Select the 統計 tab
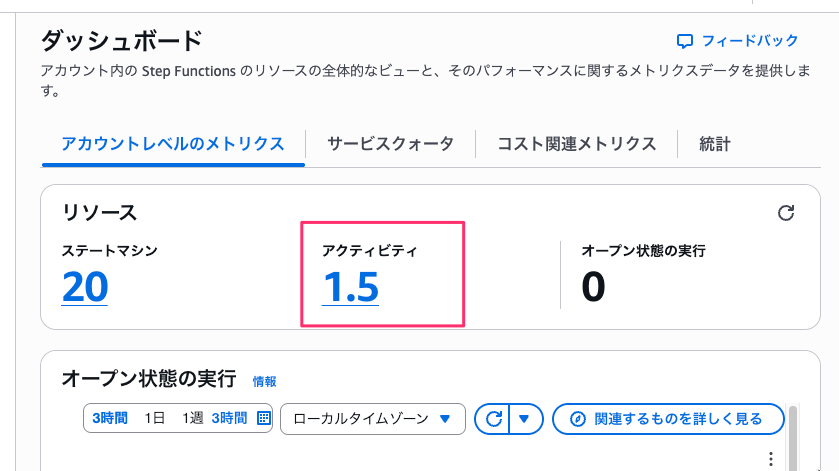839x471 pixels. coord(715,144)
